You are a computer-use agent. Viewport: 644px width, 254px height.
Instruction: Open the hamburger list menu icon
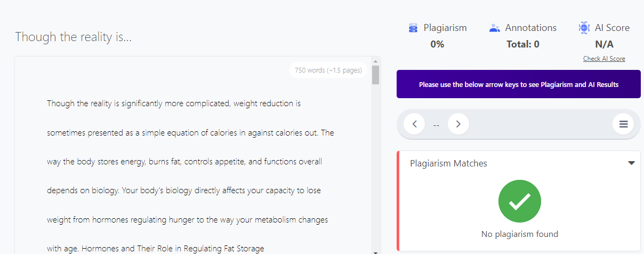click(x=623, y=124)
